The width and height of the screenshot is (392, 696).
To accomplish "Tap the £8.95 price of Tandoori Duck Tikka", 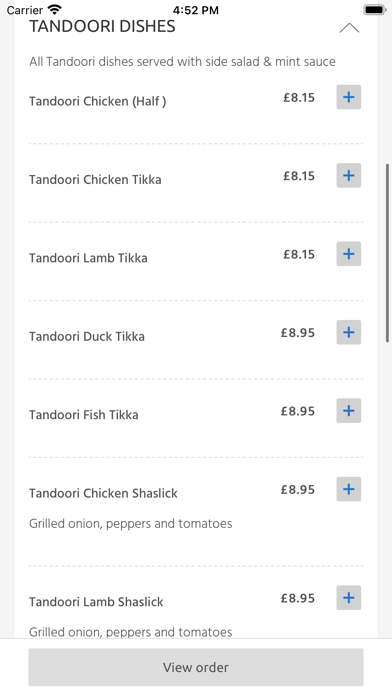I will pyautogui.click(x=297, y=332).
